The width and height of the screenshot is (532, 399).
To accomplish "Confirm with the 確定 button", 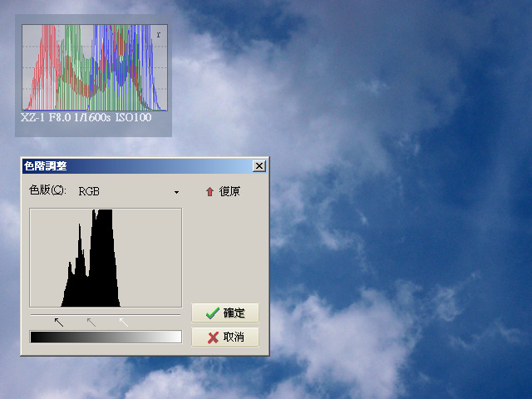I will tap(225, 313).
